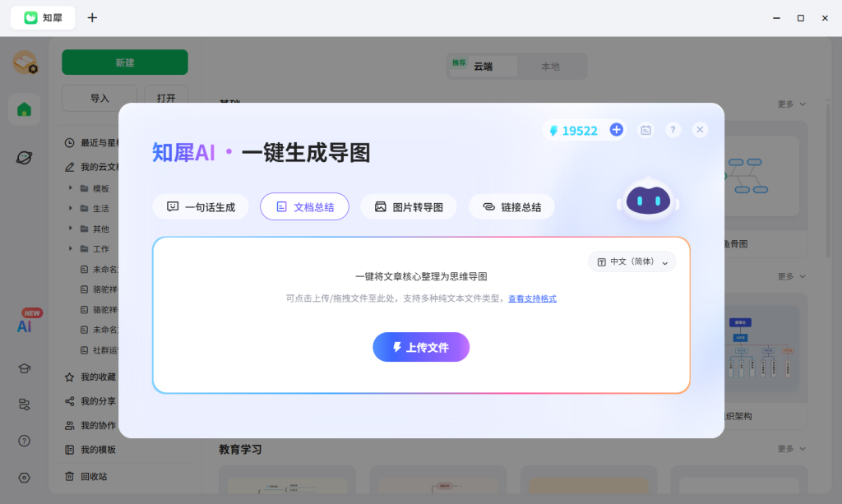Screen dimensions: 842x504
Task: Click the file drop upload area
Action: (421, 315)
